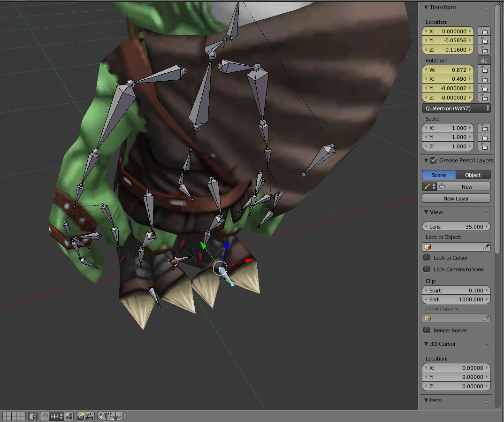504x422 pixels.
Task: Click the Lens value field
Action: [456, 226]
